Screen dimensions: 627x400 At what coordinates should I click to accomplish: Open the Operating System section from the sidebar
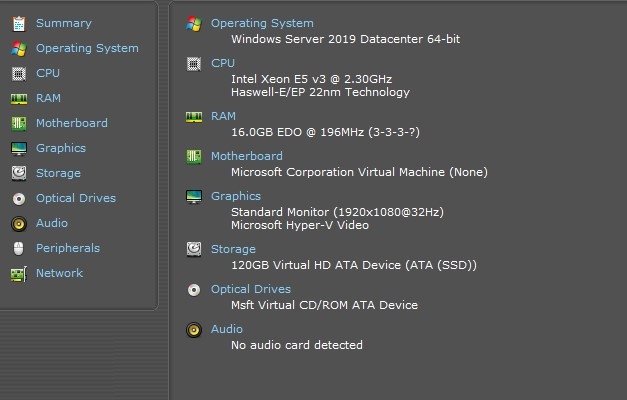pos(87,48)
